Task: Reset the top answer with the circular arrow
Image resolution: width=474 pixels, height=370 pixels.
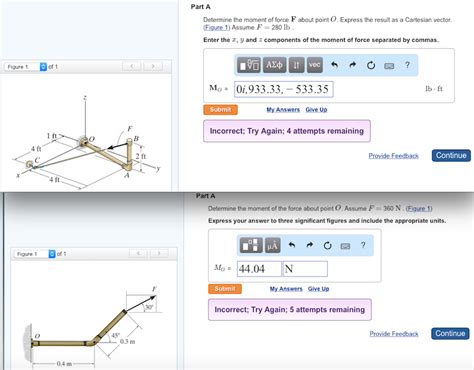Action: (x=371, y=65)
